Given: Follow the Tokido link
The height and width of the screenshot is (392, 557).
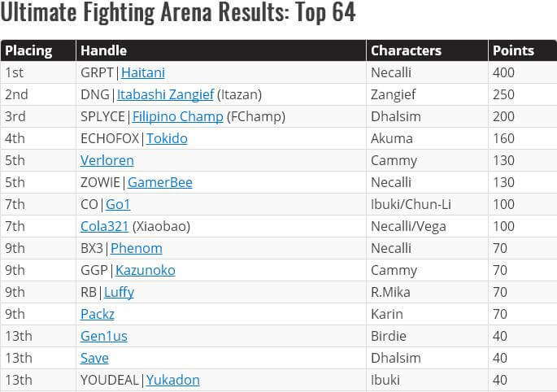Looking at the screenshot, I should (167, 138).
